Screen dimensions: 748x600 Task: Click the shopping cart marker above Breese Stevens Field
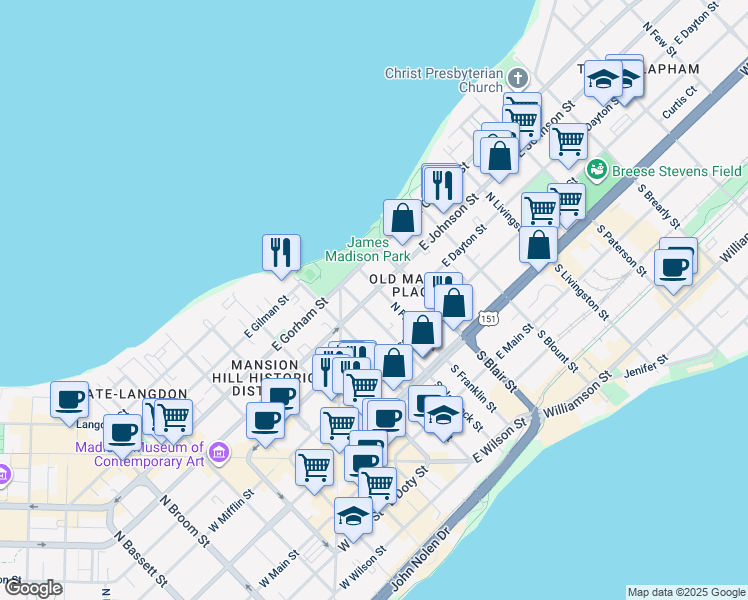[568, 141]
